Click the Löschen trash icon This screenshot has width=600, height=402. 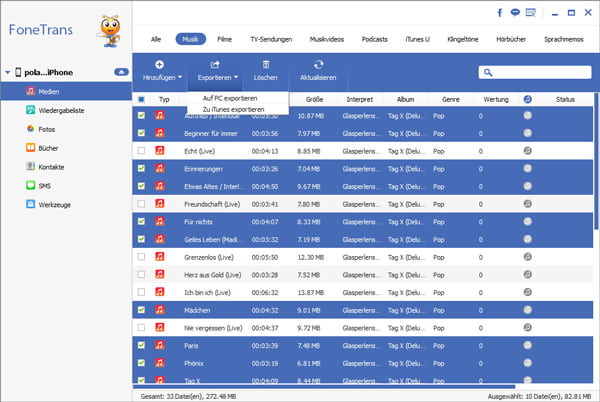tap(265, 64)
